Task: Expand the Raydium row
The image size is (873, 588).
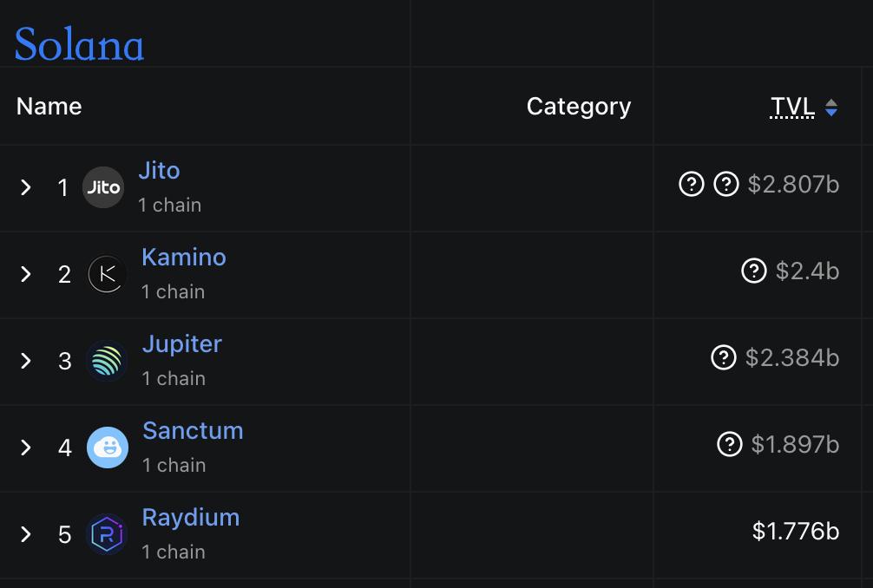Action: (x=26, y=534)
